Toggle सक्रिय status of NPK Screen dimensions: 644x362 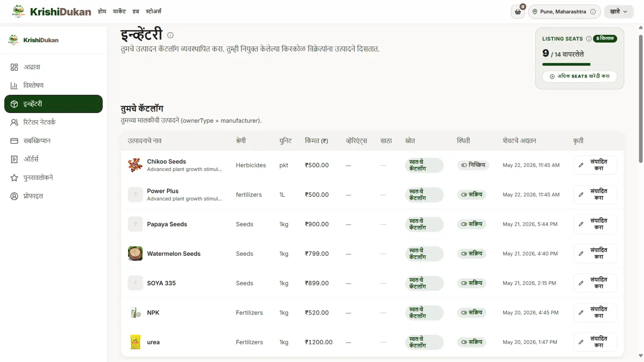coord(472,313)
